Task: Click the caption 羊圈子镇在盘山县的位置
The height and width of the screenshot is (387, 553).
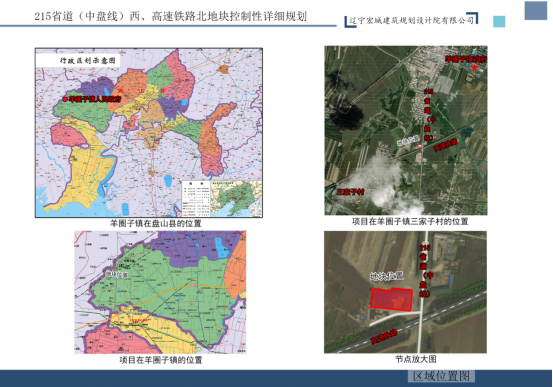Action: tap(156, 223)
